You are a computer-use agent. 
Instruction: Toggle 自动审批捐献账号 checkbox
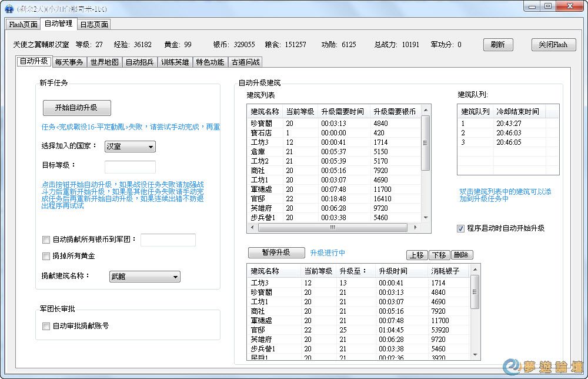pos(46,326)
